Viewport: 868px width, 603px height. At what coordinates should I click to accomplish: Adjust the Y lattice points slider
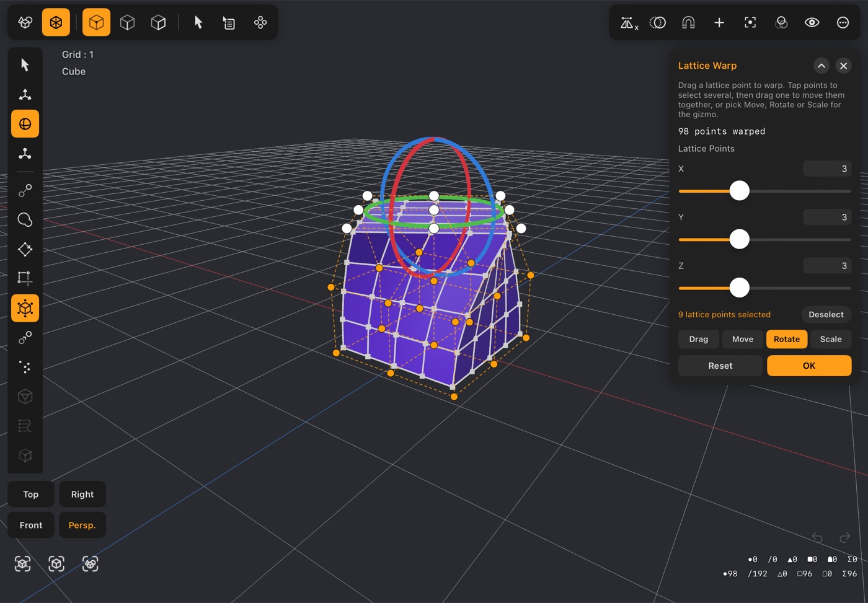739,239
